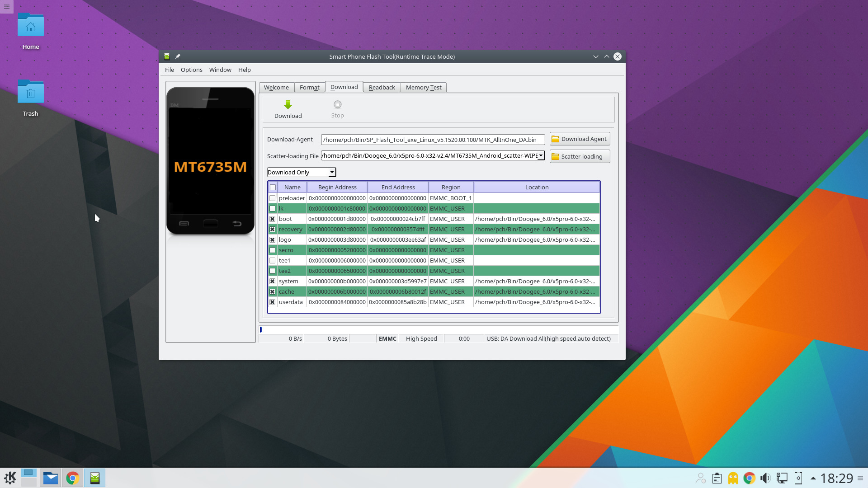Enable the preloader partition checkbox

coord(272,198)
